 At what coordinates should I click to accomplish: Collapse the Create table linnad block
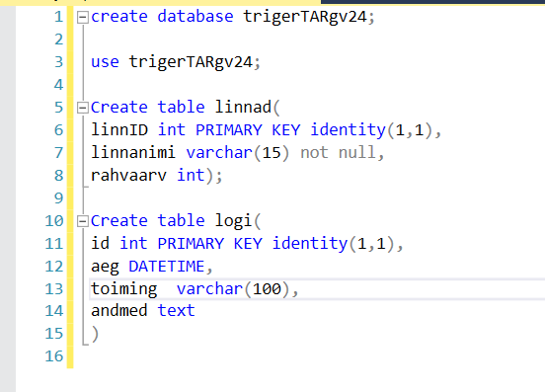click(82, 108)
